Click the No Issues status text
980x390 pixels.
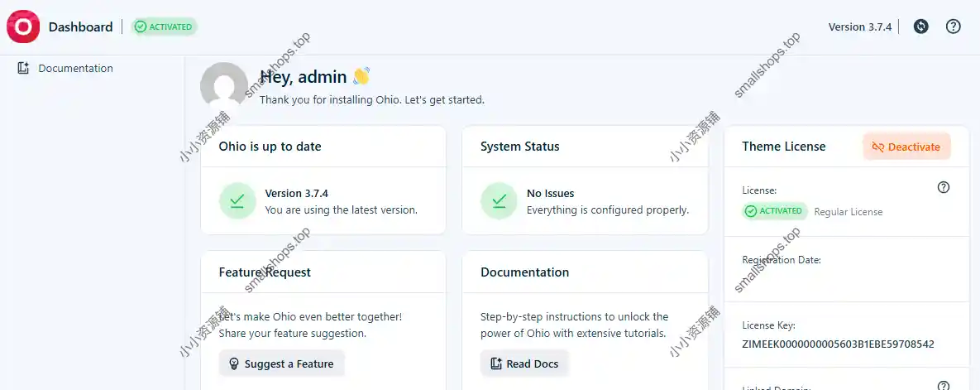(551, 194)
